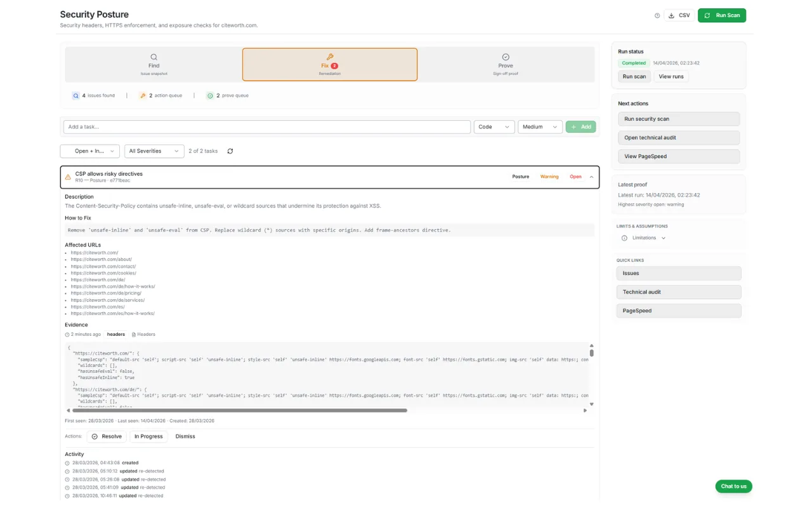The height and width of the screenshot is (508, 812).
Task: Click the green Run Scan button
Action: 722,15
